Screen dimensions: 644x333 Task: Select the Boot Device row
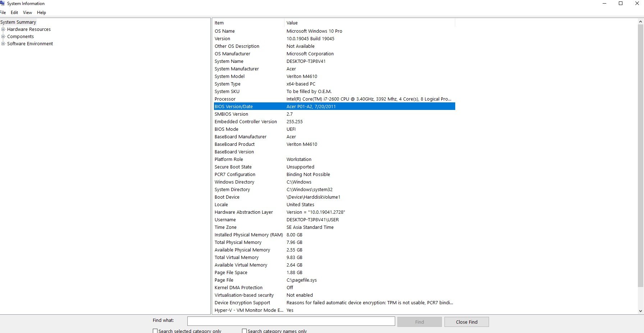(334, 197)
